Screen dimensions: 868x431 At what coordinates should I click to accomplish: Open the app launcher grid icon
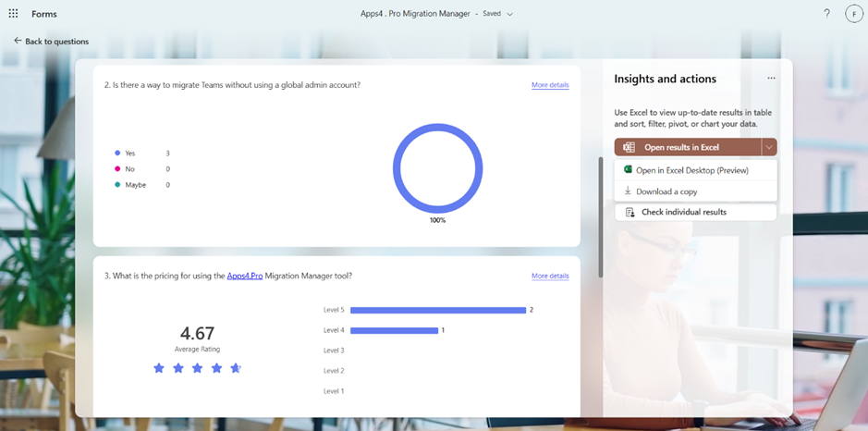pos(13,13)
